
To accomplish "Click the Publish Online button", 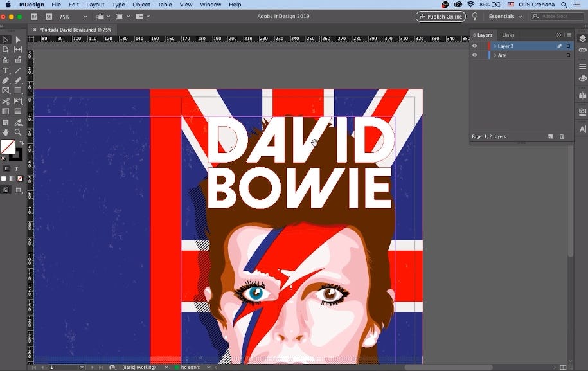I will point(440,16).
